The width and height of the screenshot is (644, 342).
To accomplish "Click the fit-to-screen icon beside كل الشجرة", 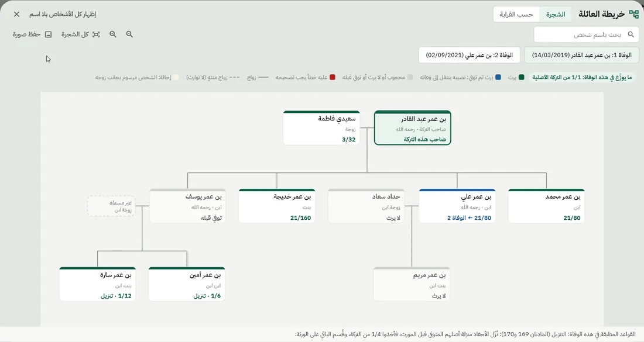I will click(96, 34).
